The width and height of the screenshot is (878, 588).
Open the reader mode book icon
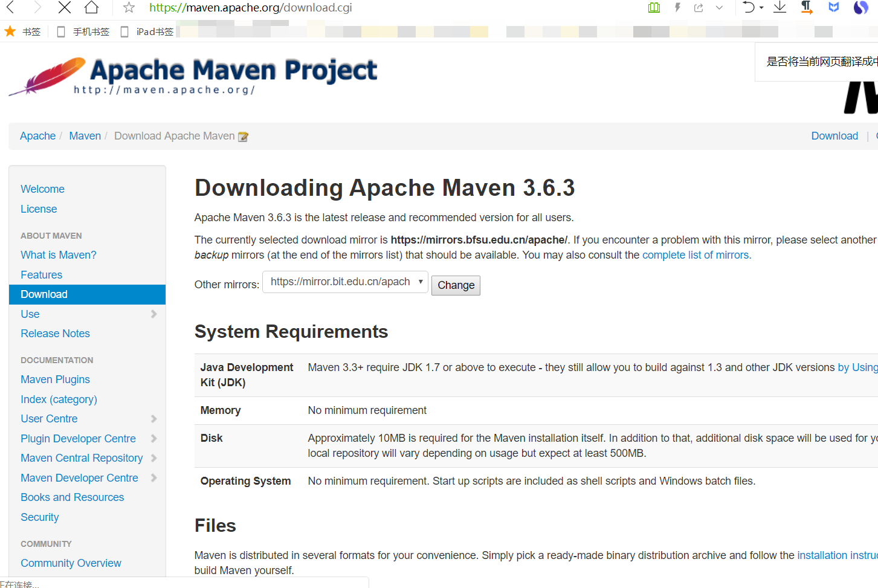click(x=654, y=8)
